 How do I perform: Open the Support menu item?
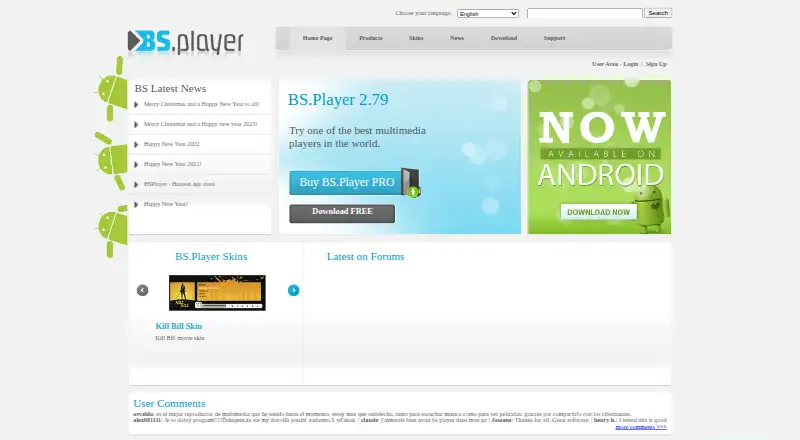point(554,38)
